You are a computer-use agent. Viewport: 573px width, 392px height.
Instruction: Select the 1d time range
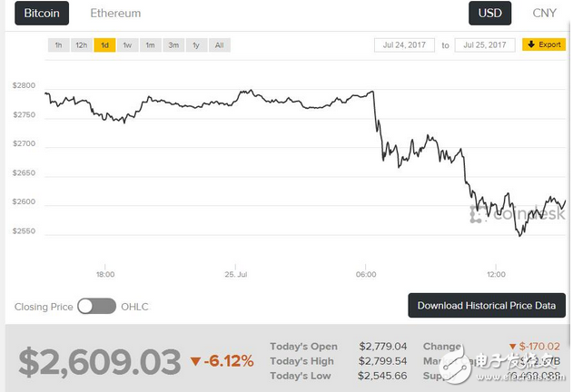pos(105,44)
